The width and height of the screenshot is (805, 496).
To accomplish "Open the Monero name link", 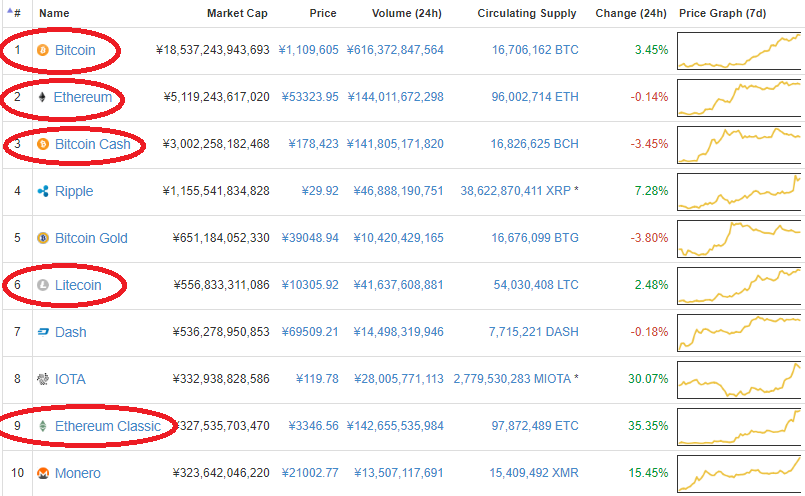I will (x=78, y=473).
